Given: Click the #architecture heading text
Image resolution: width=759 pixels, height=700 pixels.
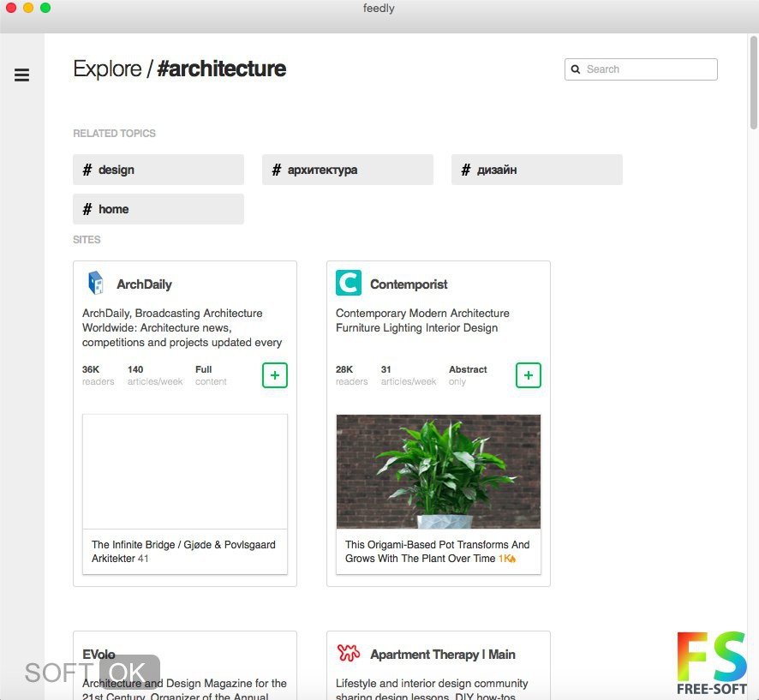Looking at the screenshot, I should pos(222,69).
